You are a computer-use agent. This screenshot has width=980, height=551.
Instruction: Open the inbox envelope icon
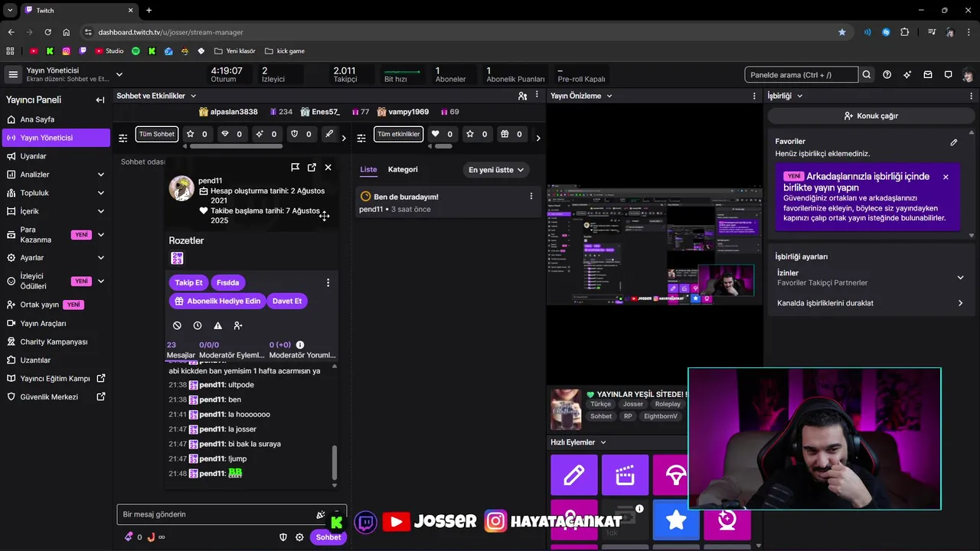(928, 75)
